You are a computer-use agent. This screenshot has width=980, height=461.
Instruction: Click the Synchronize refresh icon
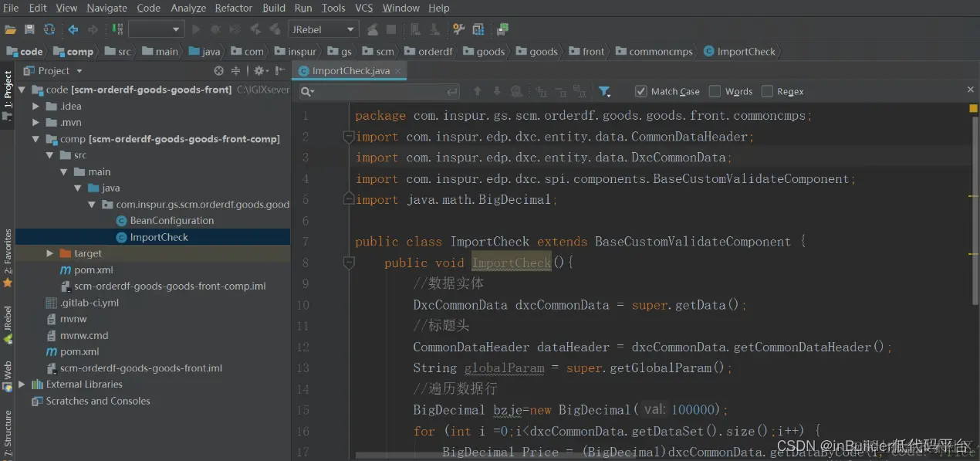coord(49,29)
